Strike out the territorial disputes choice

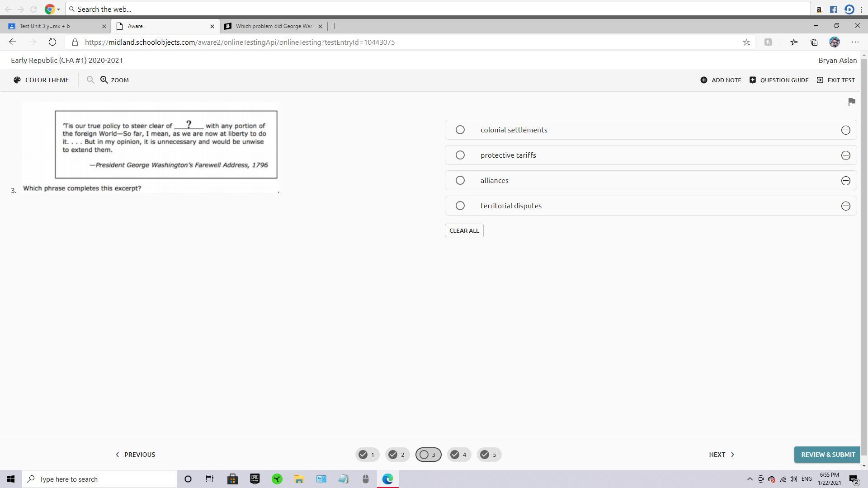845,206
